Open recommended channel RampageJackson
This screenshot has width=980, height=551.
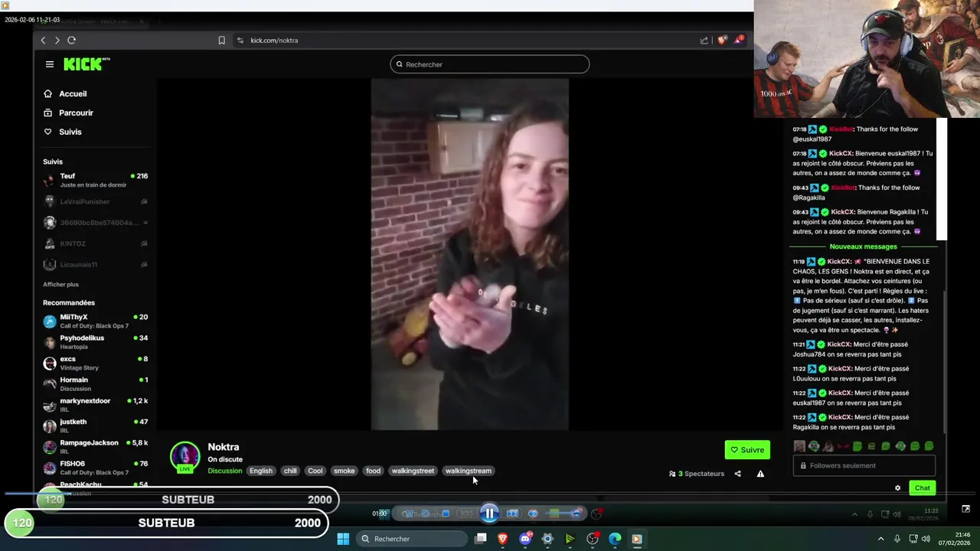tap(96, 447)
